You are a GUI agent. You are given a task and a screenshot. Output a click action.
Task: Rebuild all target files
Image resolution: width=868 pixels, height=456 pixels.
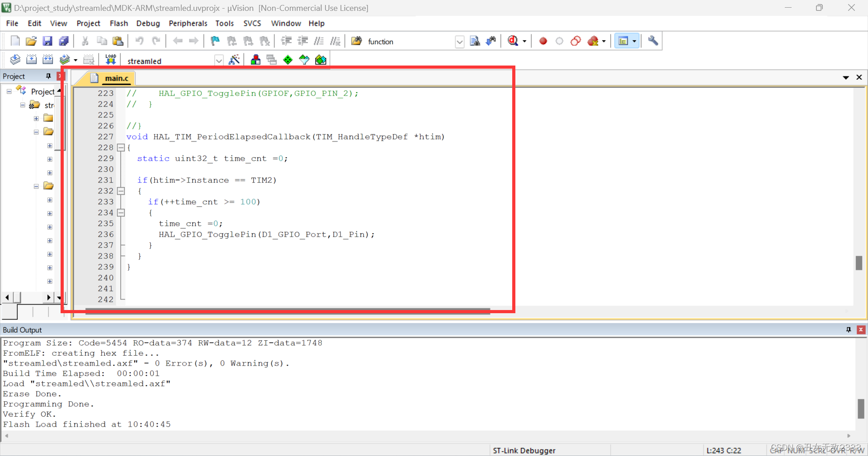pos(47,59)
